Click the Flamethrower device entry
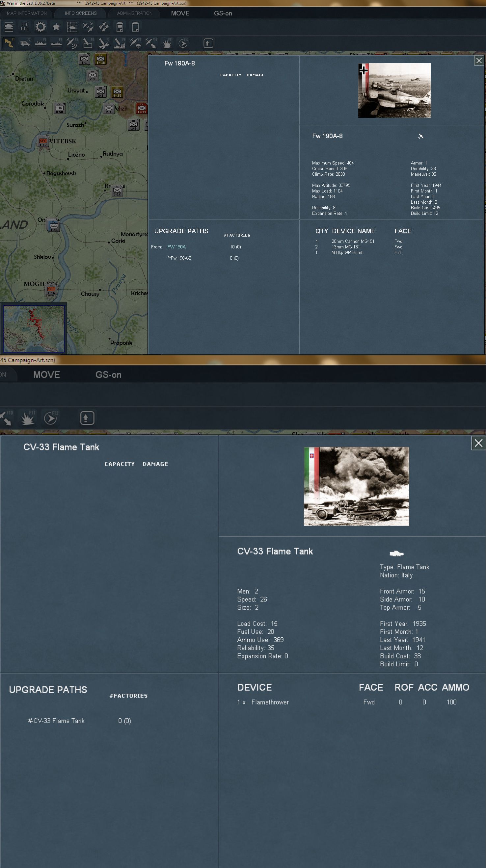Screen dimensions: 486x868 tap(270, 702)
